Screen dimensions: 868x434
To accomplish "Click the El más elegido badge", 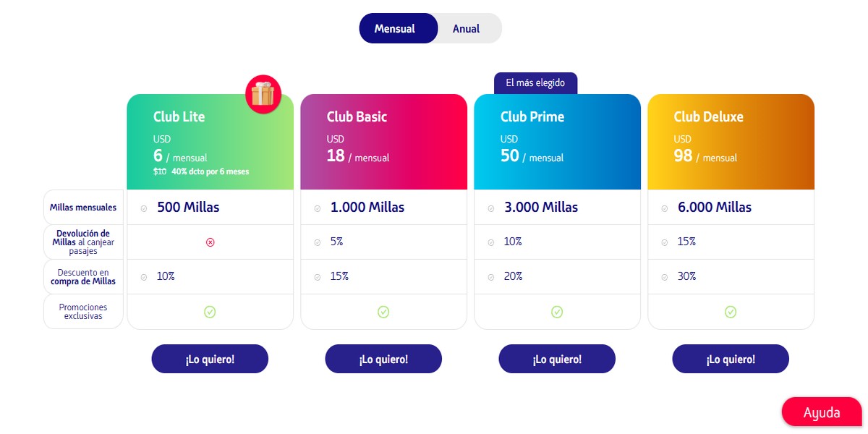I will pos(535,83).
